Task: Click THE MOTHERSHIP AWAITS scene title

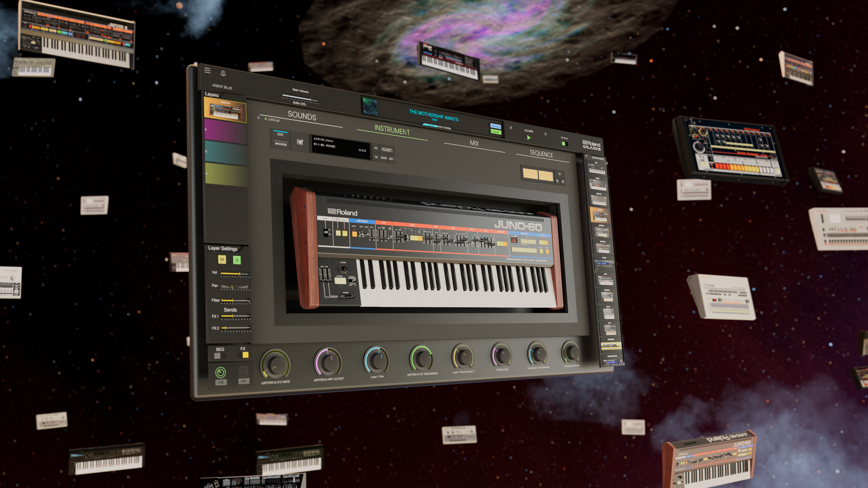Action: click(434, 115)
